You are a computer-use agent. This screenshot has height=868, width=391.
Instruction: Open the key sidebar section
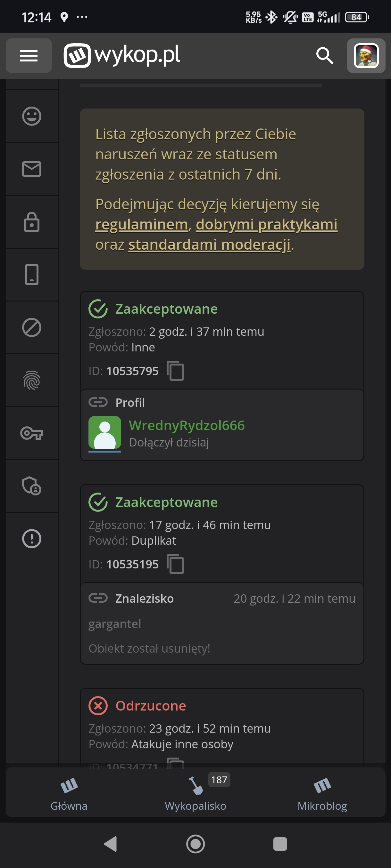pos(32,433)
